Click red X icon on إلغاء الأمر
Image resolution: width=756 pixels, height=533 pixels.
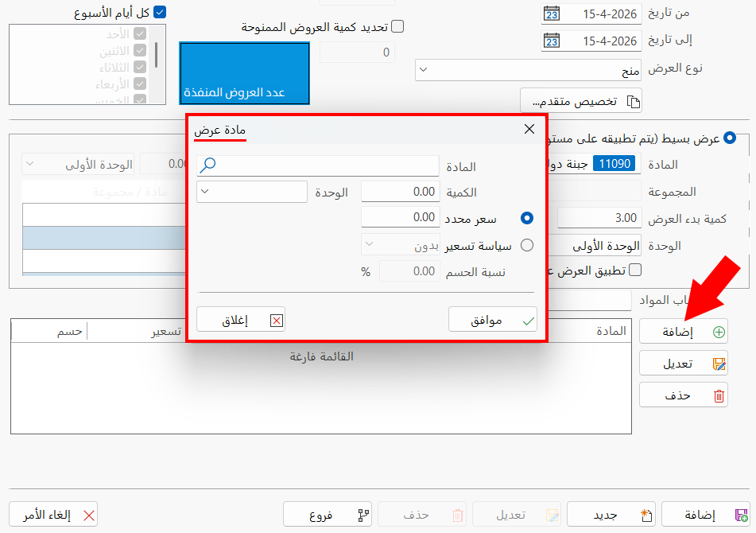pyautogui.click(x=89, y=515)
